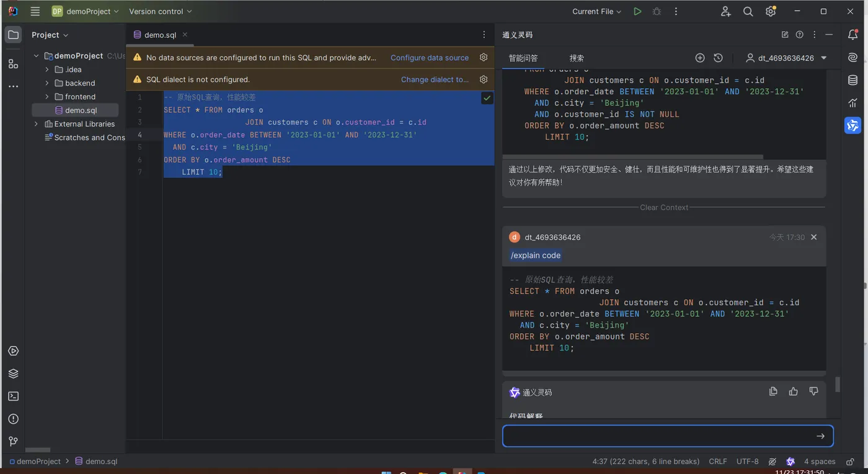Screen dimensions: 868x474
Task: Open Tongyi Lingma help icon
Action: 800,35
